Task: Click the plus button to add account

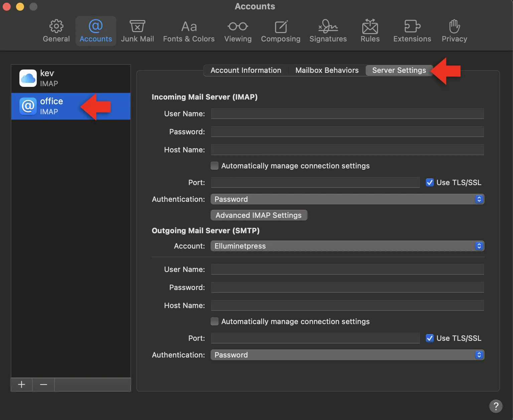Action: 22,385
